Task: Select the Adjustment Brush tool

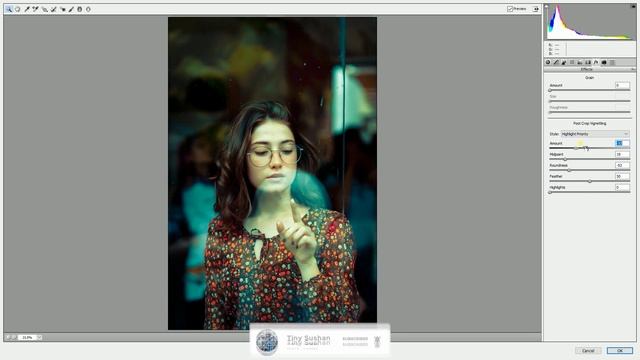Action: [71, 9]
